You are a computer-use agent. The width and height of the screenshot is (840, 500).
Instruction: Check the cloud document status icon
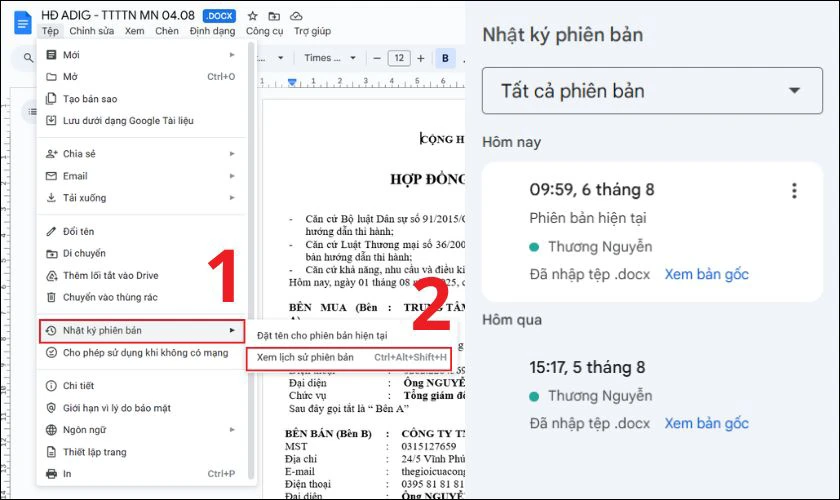coord(296,16)
